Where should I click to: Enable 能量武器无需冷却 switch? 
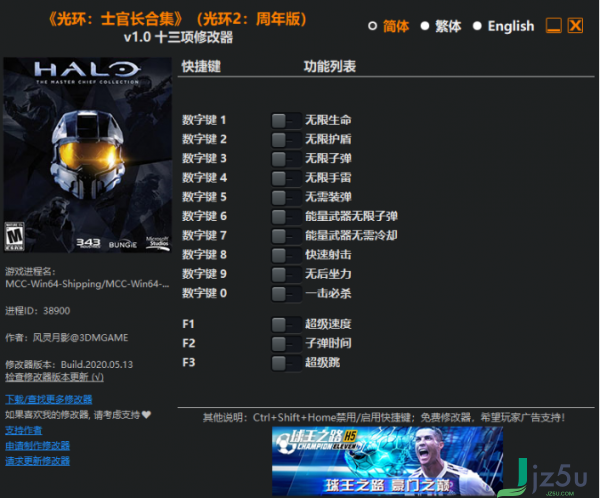point(286,236)
